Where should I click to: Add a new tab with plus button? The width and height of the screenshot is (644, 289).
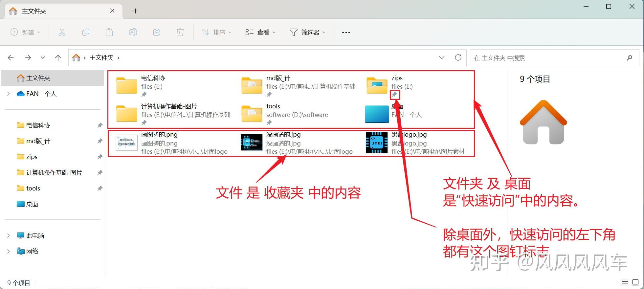[135, 11]
